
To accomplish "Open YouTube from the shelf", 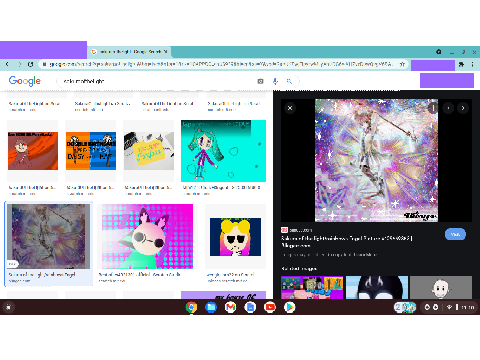I will (x=270, y=307).
